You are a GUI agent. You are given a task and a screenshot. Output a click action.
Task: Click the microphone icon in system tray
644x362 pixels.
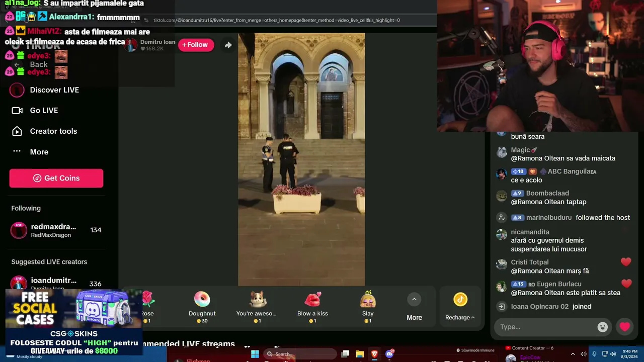pos(594,354)
